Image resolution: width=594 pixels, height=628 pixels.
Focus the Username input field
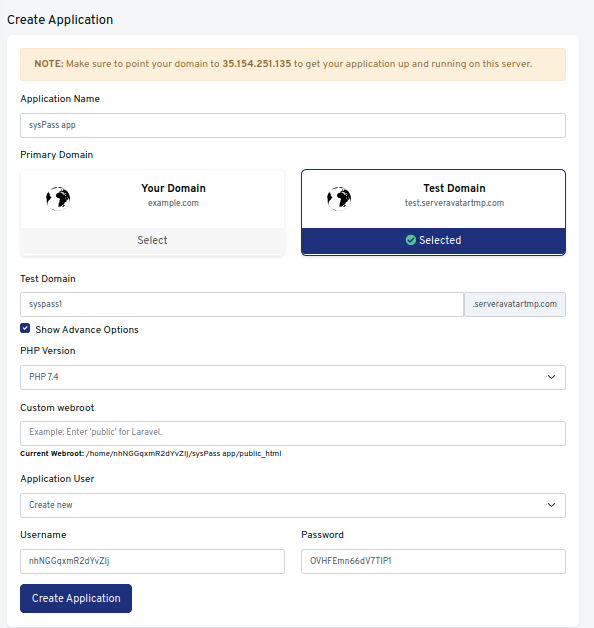coord(152,561)
